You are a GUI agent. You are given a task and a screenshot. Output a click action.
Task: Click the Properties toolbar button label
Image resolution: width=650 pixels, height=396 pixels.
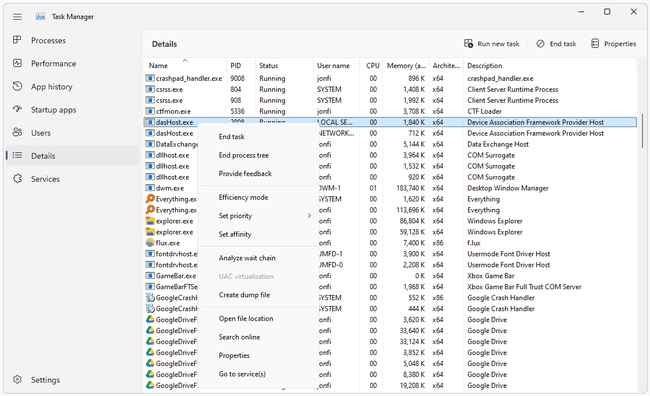coord(620,44)
